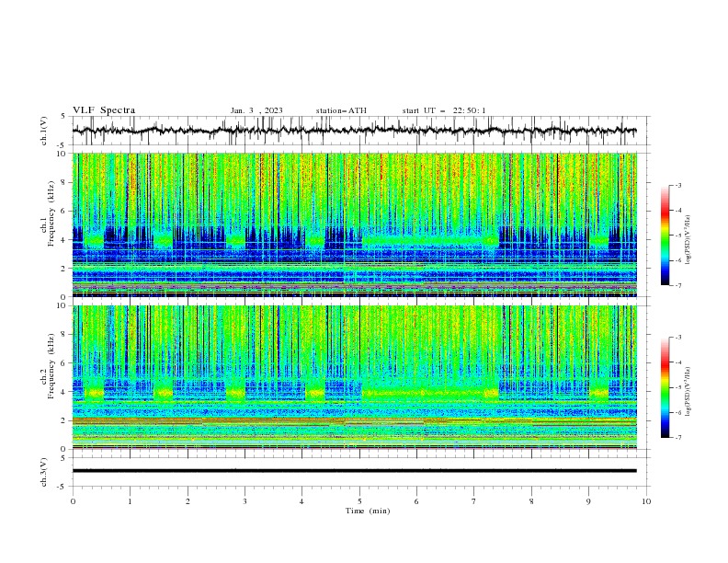
Task: Click the "log(PSD)(V²/Hz)" label by ch.1 colorbar
Action: pyautogui.click(x=688, y=240)
